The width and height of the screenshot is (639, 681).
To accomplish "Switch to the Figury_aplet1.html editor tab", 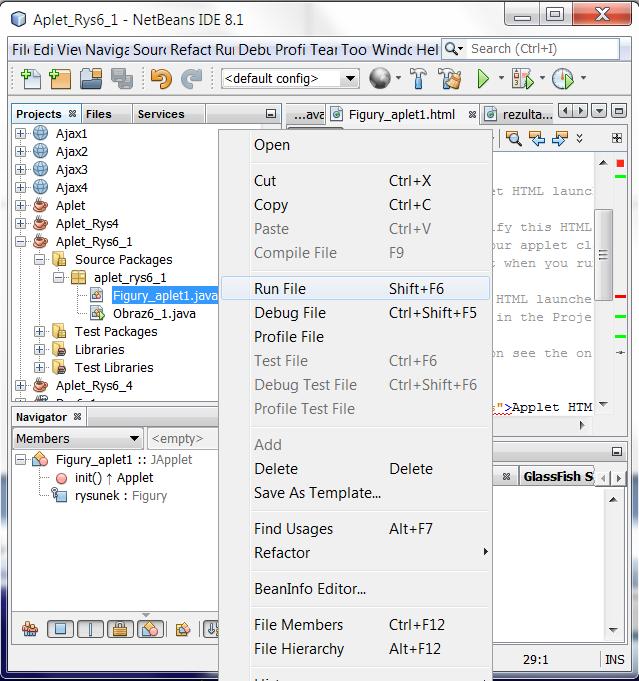I will 402,115.
